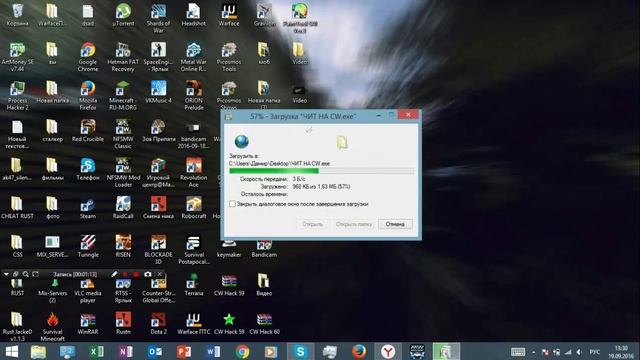Click the globe icon in download dialog

click(x=242, y=142)
